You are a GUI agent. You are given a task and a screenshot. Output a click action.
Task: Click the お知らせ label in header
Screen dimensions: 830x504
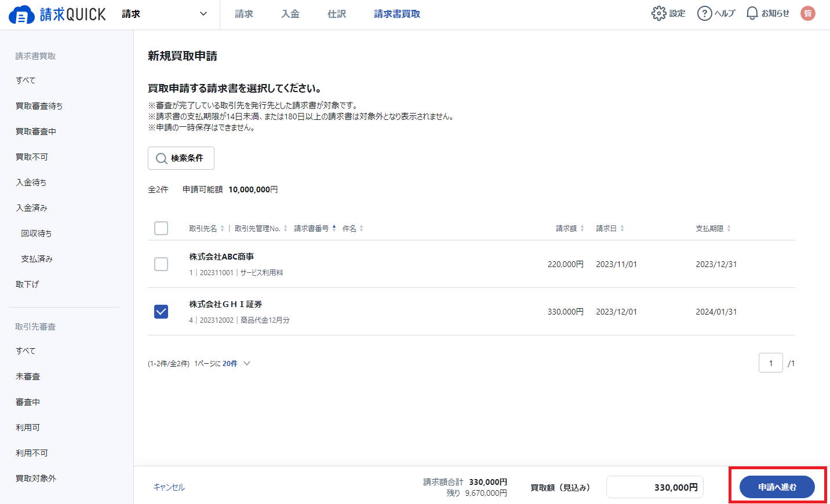776,13
